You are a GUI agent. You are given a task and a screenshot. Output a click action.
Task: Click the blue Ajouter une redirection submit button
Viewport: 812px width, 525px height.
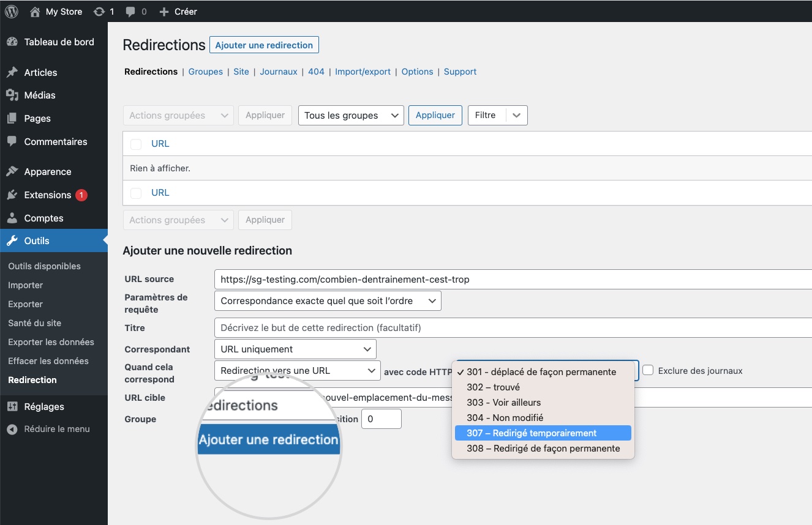click(268, 439)
